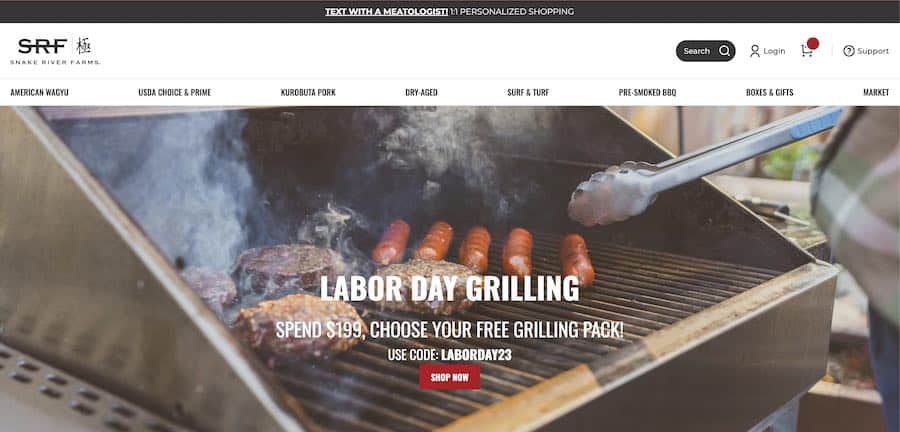Open Pre-Smoked BBQ menu item

(647, 92)
